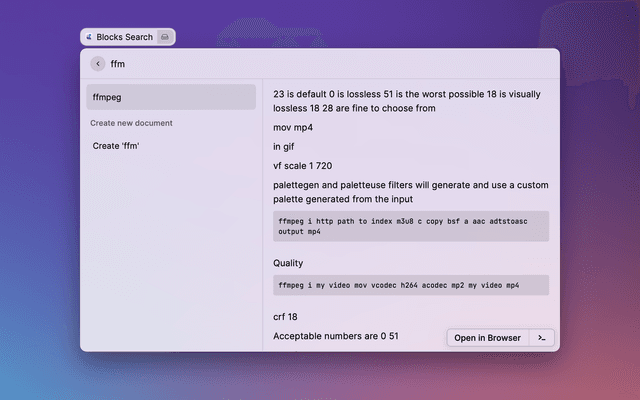Click the 'crf 18' line
Screen dimensions: 640x400
[x=286, y=317]
